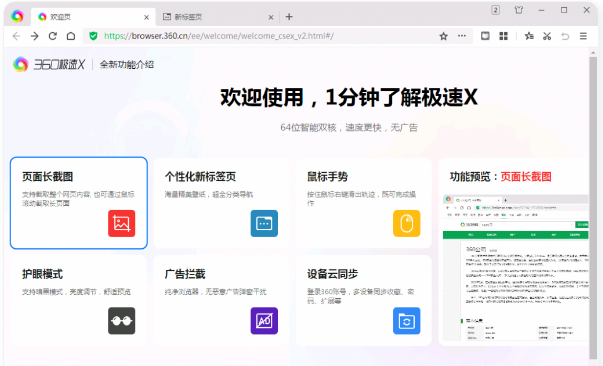Viewport: 603px width, 366px height.
Task: Select the 广告拦截 card title
Action: click(x=185, y=274)
